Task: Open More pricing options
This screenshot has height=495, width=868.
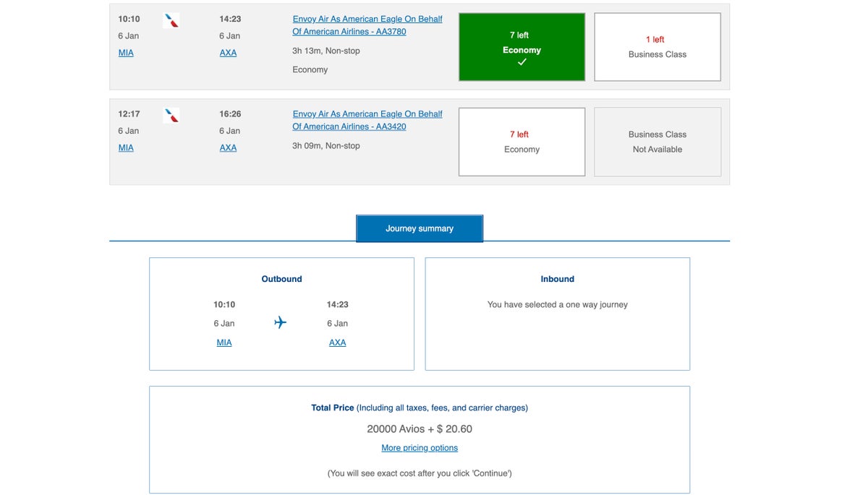Action: 420,447
